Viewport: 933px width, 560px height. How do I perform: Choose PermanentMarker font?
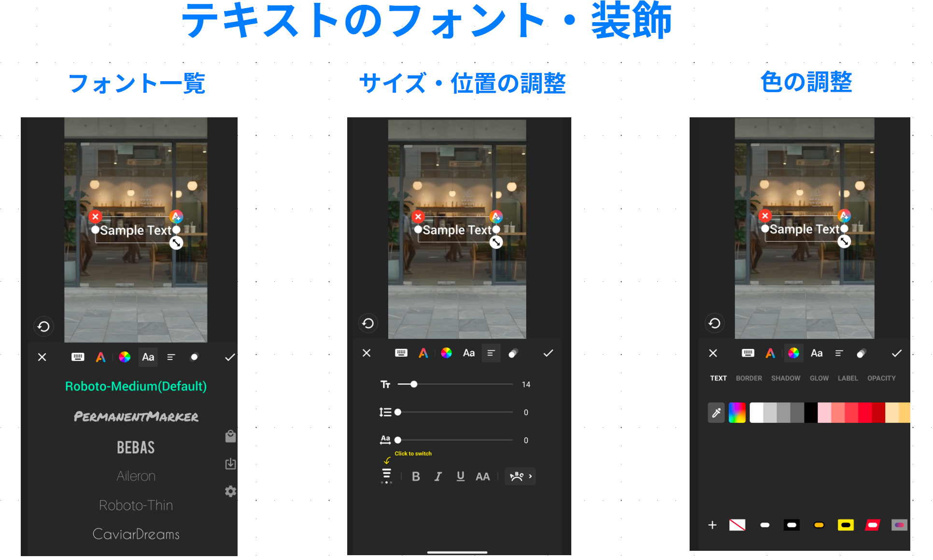pyautogui.click(x=136, y=417)
